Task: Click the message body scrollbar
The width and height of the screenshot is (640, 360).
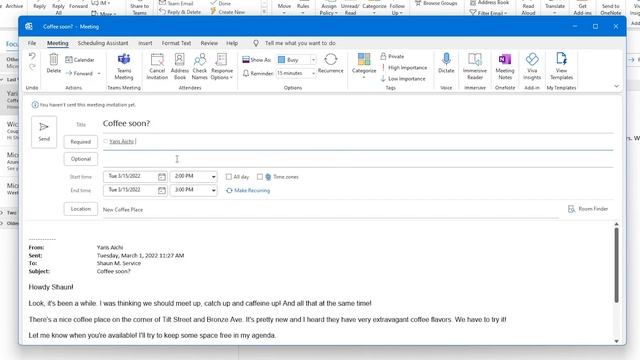Action: (616, 265)
